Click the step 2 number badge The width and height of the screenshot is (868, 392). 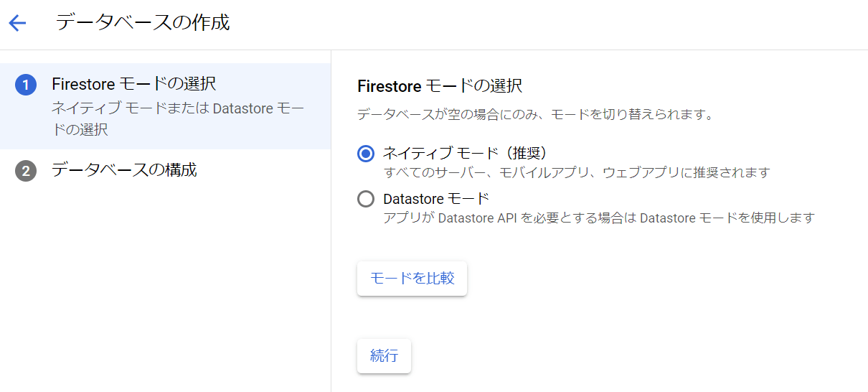[26, 172]
